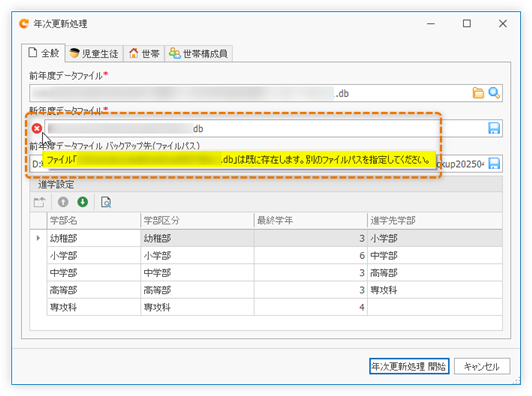Search icon next to 前年度データファイル field

[494, 93]
